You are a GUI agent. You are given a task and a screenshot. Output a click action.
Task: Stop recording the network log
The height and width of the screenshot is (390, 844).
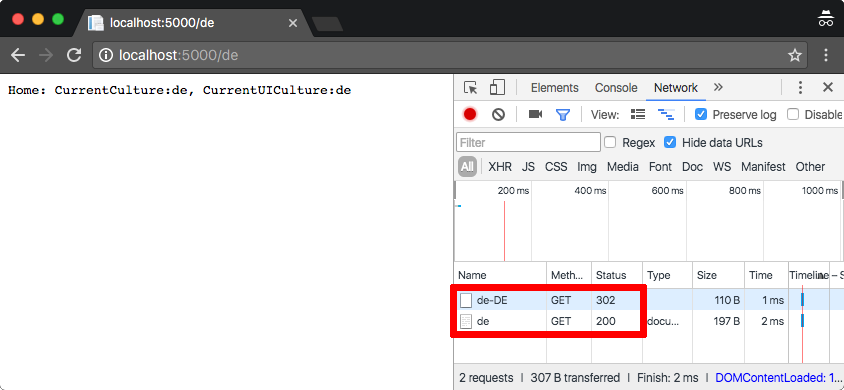470,114
